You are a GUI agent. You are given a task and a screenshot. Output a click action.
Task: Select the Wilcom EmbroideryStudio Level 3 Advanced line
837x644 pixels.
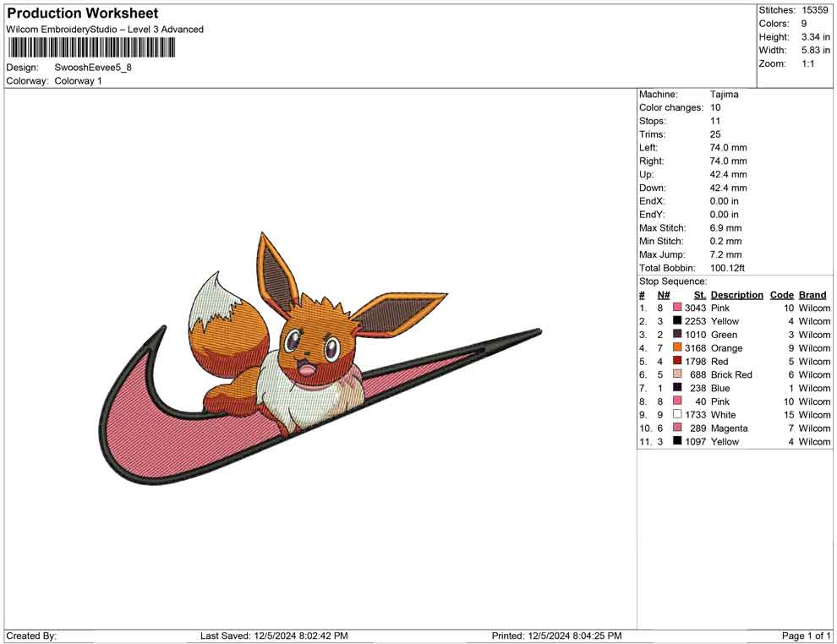[x=105, y=30]
